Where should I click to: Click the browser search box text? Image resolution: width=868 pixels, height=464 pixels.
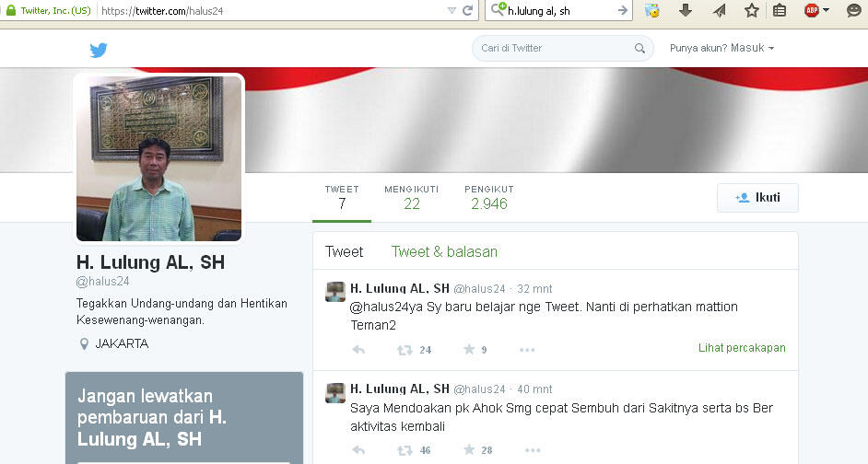[539, 11]
